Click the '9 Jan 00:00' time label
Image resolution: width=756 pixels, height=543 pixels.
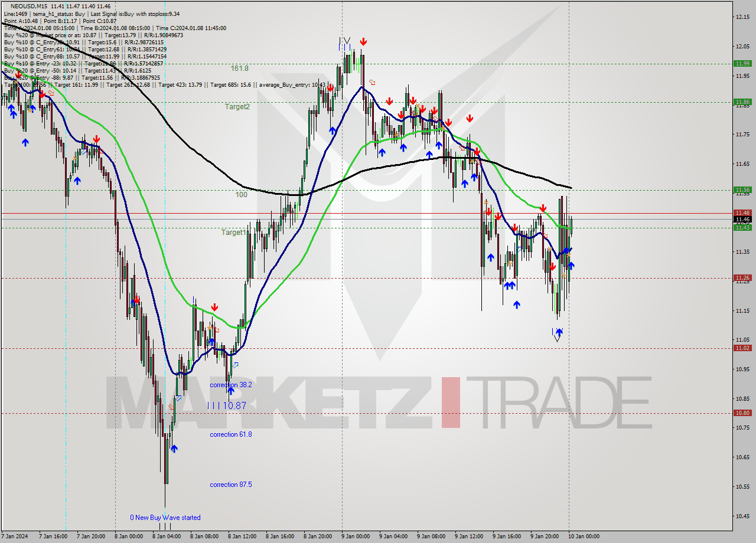click(x=355, y=537)
